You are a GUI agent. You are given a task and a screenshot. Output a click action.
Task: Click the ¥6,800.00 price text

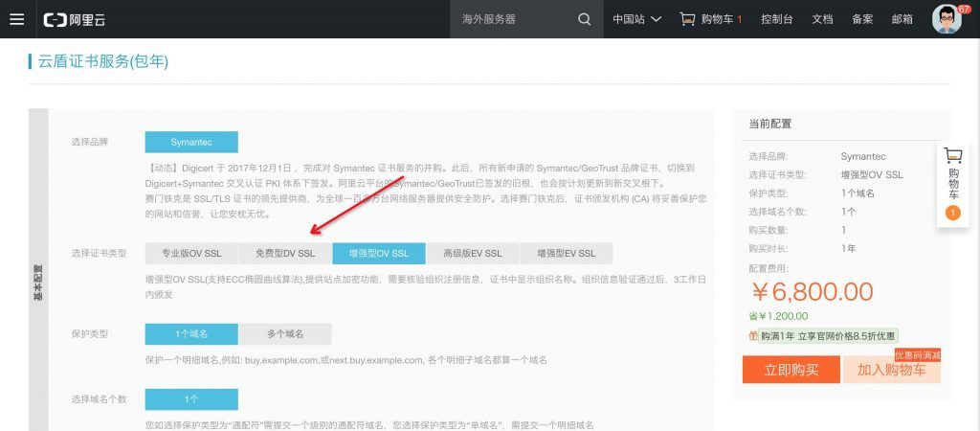tap(811, 291)
